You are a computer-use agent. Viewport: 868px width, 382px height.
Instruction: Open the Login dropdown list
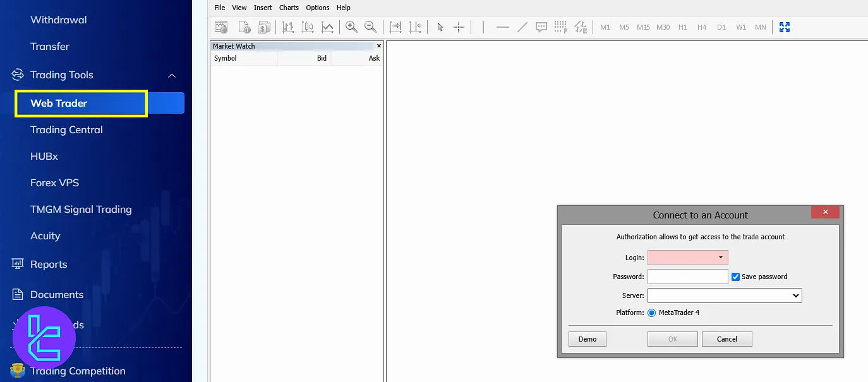tap(721, 258)
